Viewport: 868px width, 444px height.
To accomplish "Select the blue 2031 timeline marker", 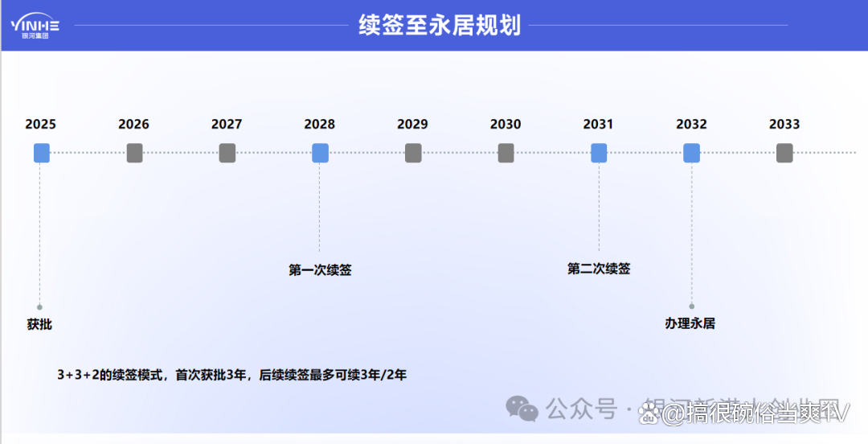I will [x=599, y=153].
